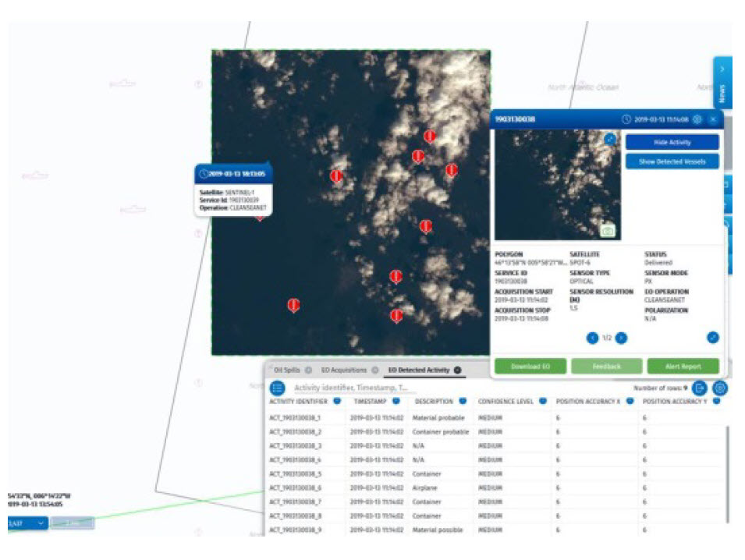Enlarge the thumbnail using its expand icon
Viewport: 745px width, 560px height.
tap(610, 139)
